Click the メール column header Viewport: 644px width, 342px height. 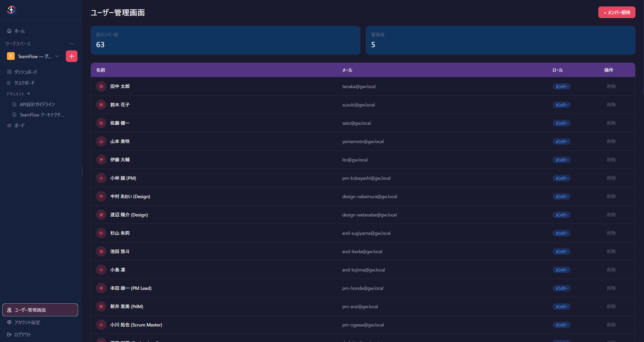(347, 70)
